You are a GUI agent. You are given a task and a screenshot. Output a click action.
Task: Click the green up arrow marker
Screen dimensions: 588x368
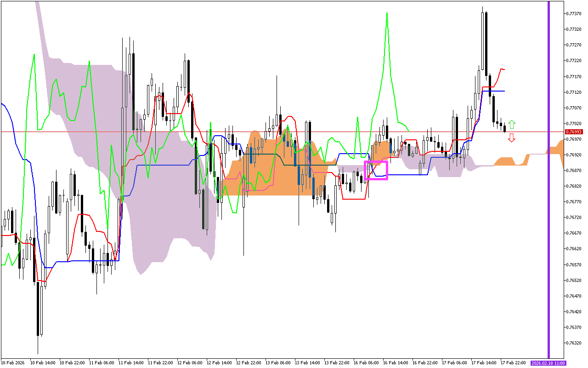click(512, 124)
